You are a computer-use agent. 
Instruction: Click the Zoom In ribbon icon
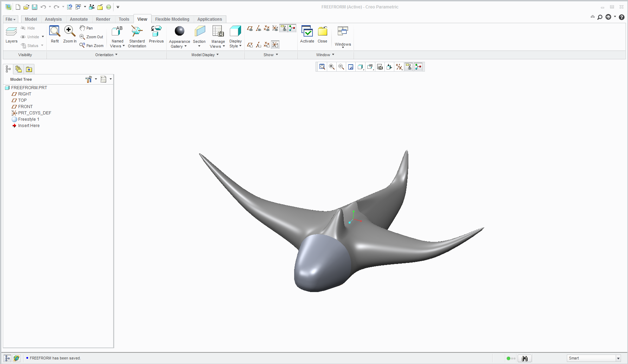(x=70, y=34)
